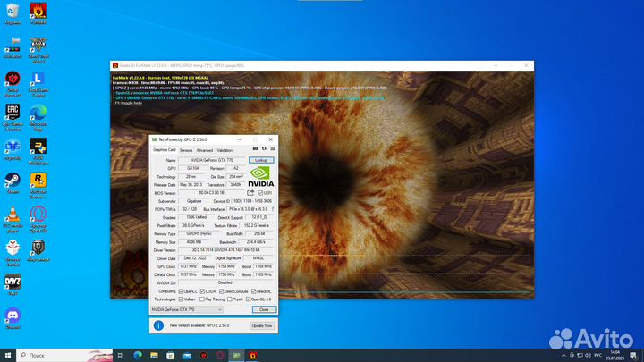Toggle the CUDA checkbox
Viewport: 644px width, 362px height.
tap(202, 291)
